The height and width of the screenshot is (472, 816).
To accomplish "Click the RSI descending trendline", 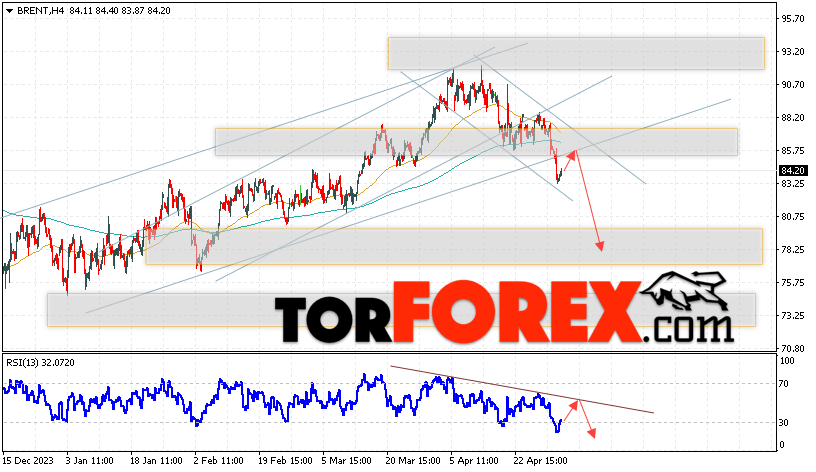I will coord(522,389).
